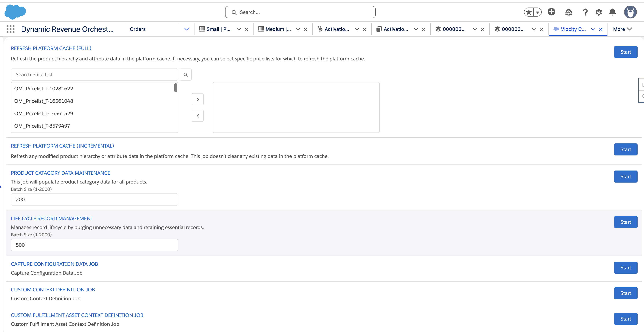644x332 pixels.
Task: Close the second 000003... tab
Action: coord(541,29)
